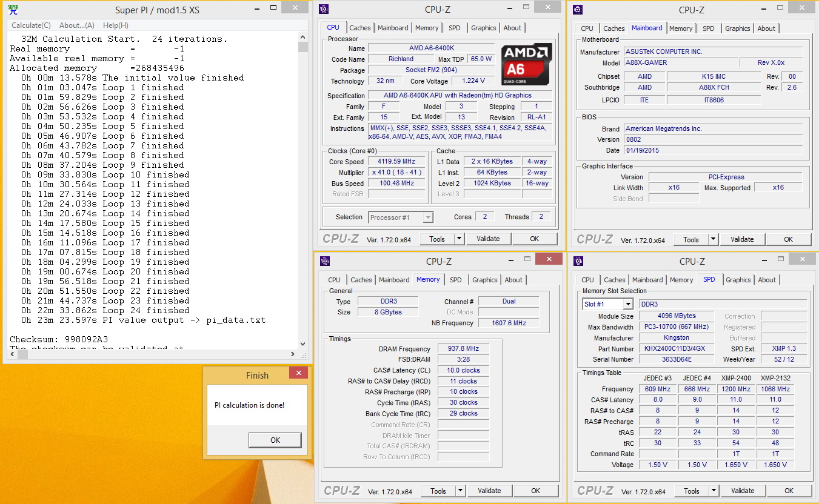Switch to CPU tab in Mainboard window
Viewport: 819px width, 504px height.
[x=587, y=28]
